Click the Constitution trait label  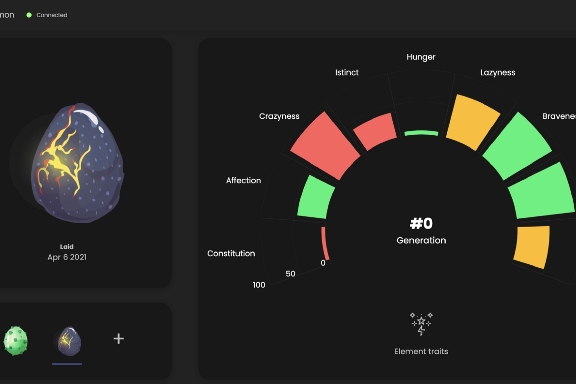[231, 253]
